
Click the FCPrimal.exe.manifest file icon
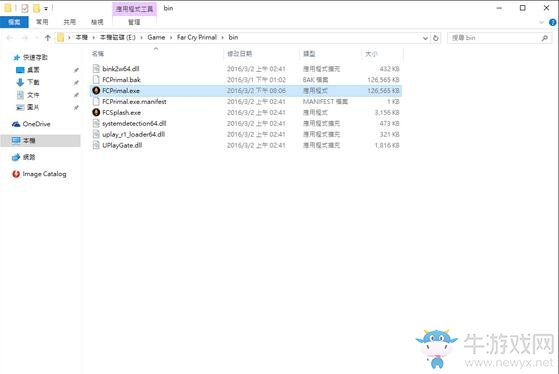96,102
